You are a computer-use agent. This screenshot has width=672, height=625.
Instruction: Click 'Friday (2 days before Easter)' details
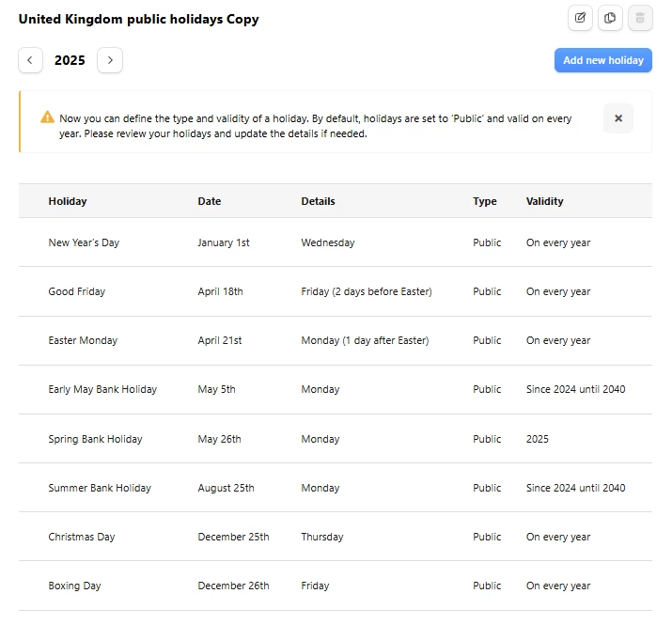click(x=367, y=291)
